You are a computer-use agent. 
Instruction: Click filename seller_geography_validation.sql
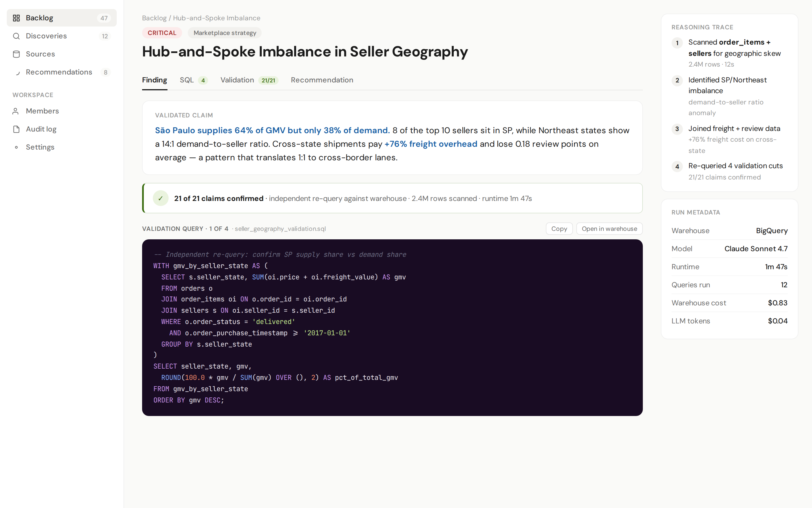pyautogui.click(x=280, y=229)
